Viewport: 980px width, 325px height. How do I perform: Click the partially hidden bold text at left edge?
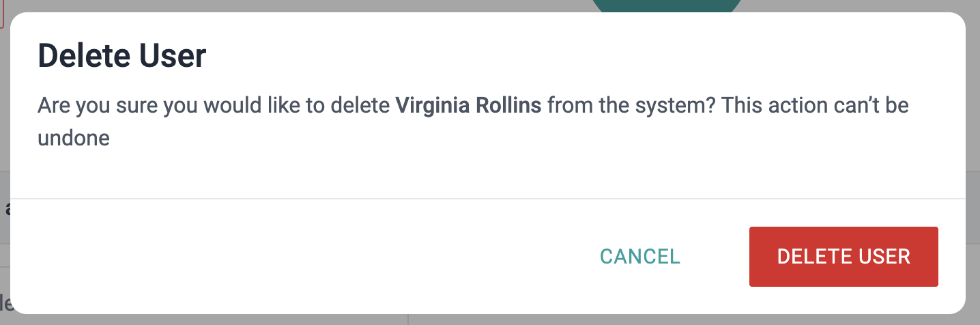point(7,209)
